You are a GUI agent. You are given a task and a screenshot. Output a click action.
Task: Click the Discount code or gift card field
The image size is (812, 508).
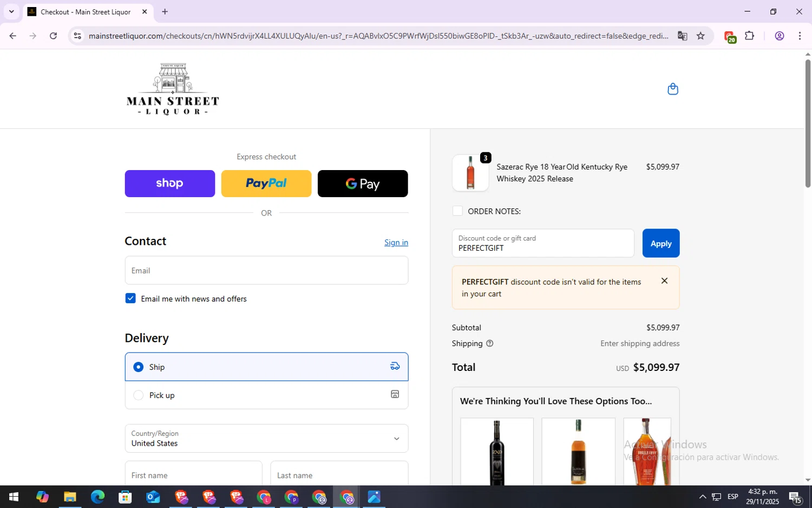click(x=543, y=243)
